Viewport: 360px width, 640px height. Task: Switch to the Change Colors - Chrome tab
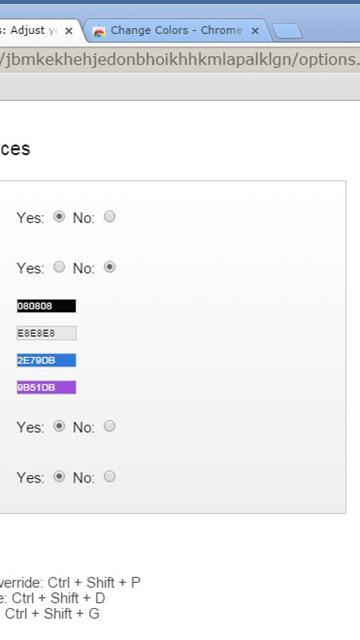pyautogui.click(x=177, y=31)
